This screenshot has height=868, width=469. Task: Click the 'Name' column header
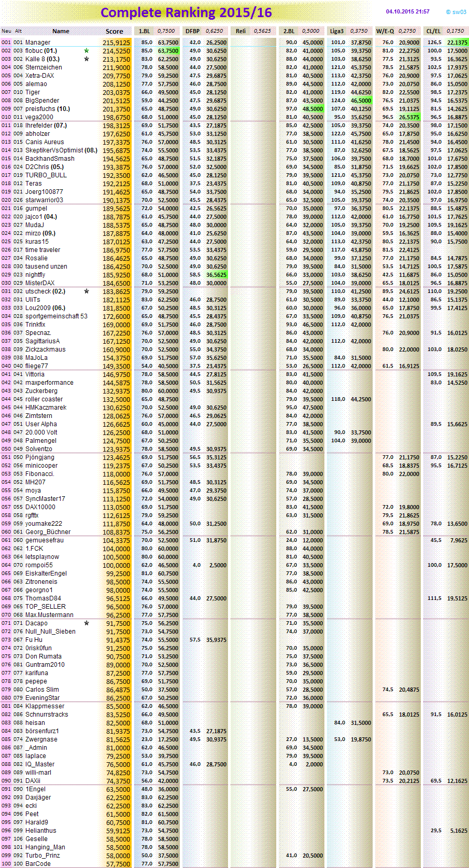coord(61,31)
